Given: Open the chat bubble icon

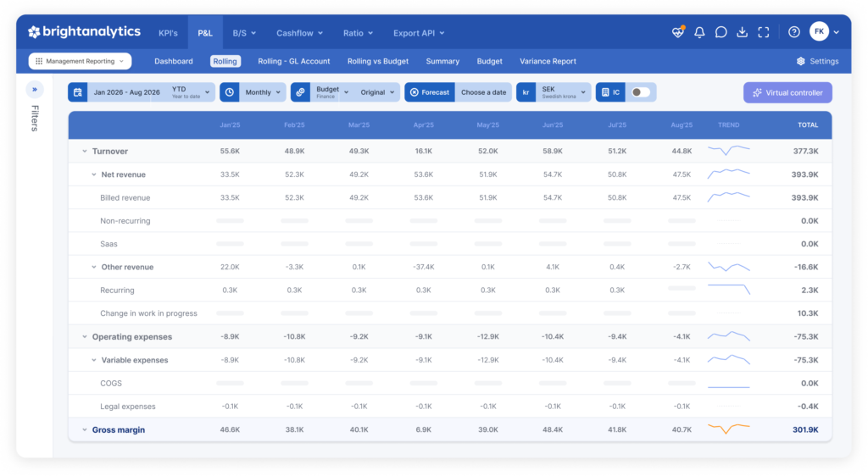Looking at the screenshot, I should (x=721, y=33).
